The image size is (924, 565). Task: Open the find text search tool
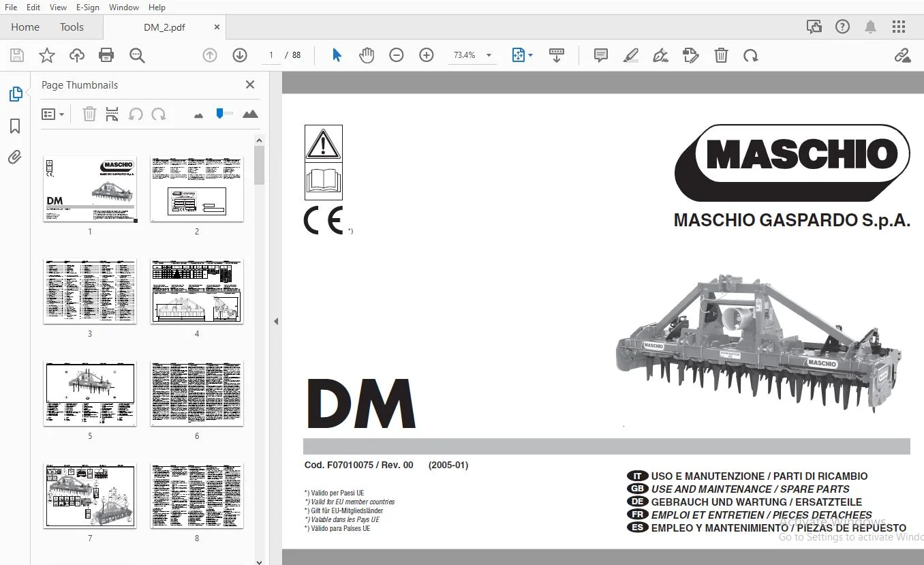137,55
